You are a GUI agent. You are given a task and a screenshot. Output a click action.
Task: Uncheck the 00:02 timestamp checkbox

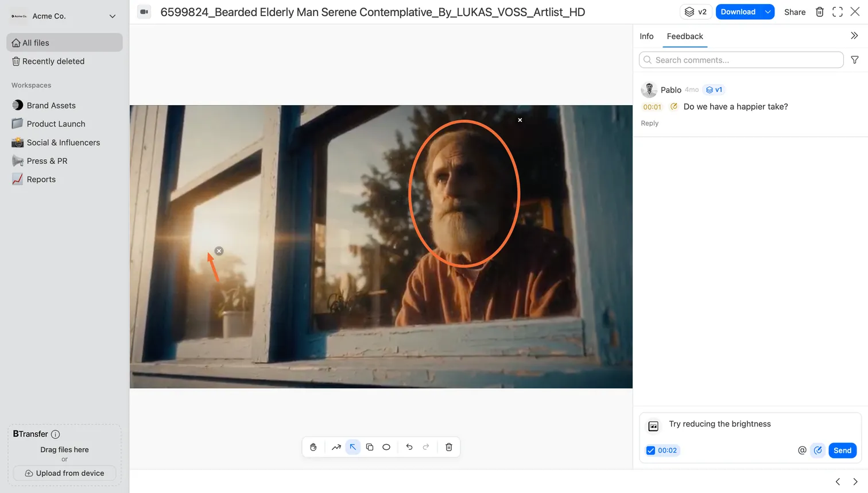point(650,450)
